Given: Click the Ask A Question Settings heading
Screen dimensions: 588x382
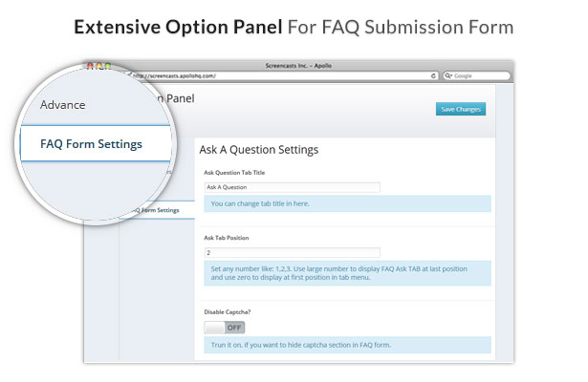Looking at the screenshot, I should 259,150.
